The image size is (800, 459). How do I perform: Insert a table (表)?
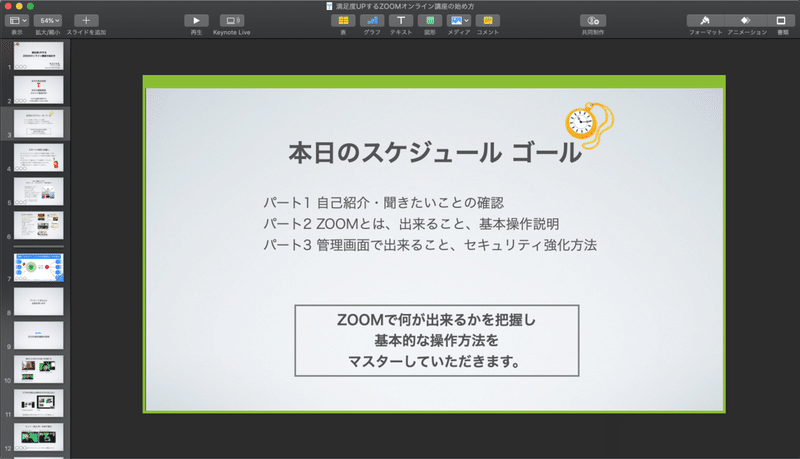[343, 20]
